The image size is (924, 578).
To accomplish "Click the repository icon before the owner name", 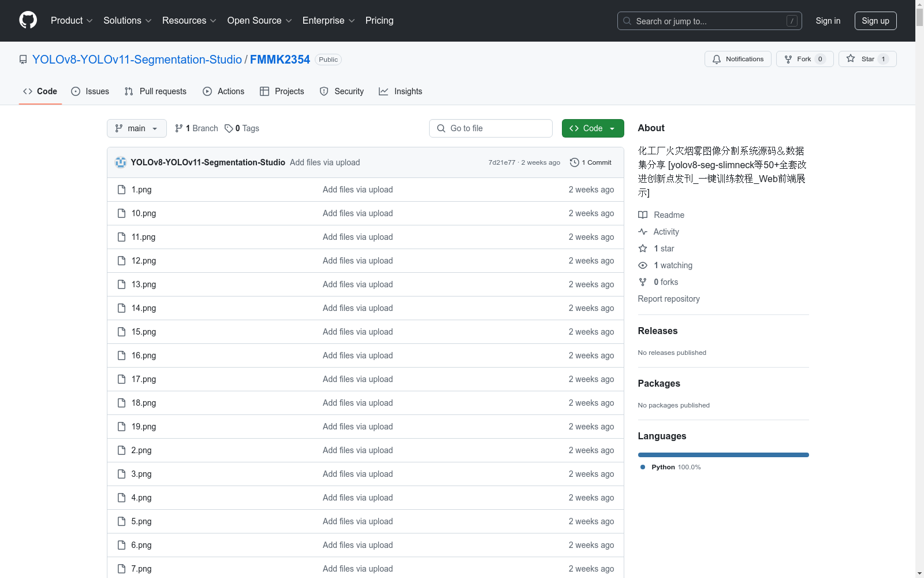I will [x=23, y=60].
